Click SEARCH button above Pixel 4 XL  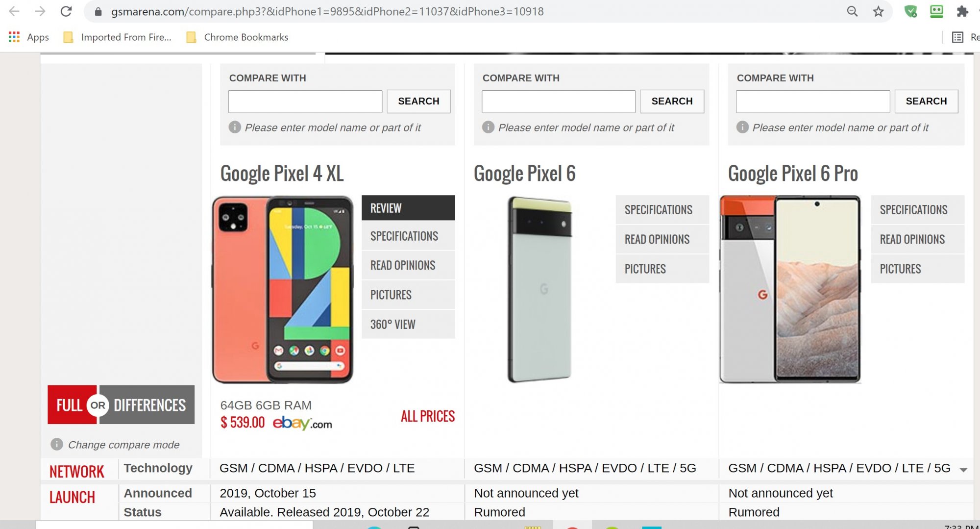(418, 101)
